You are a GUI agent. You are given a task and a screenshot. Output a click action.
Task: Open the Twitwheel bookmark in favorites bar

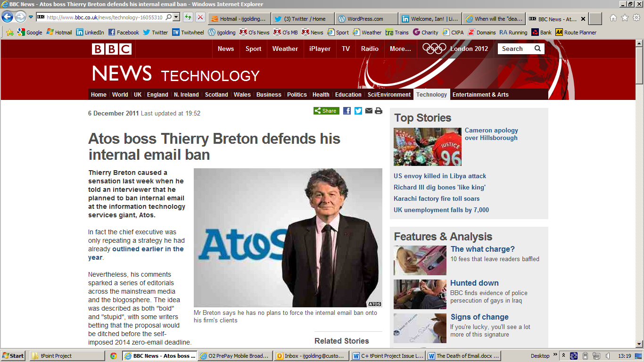tap(188, 33)
